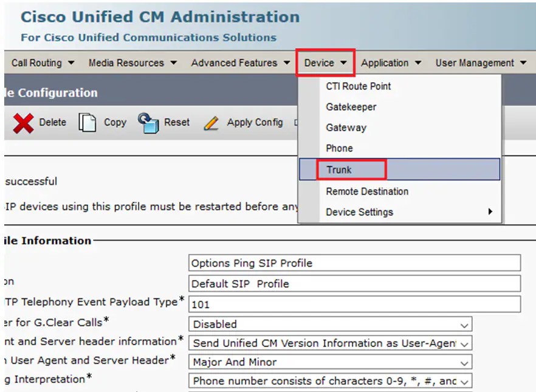Select Gatekeeper from the Device menu

pos(350,107)
